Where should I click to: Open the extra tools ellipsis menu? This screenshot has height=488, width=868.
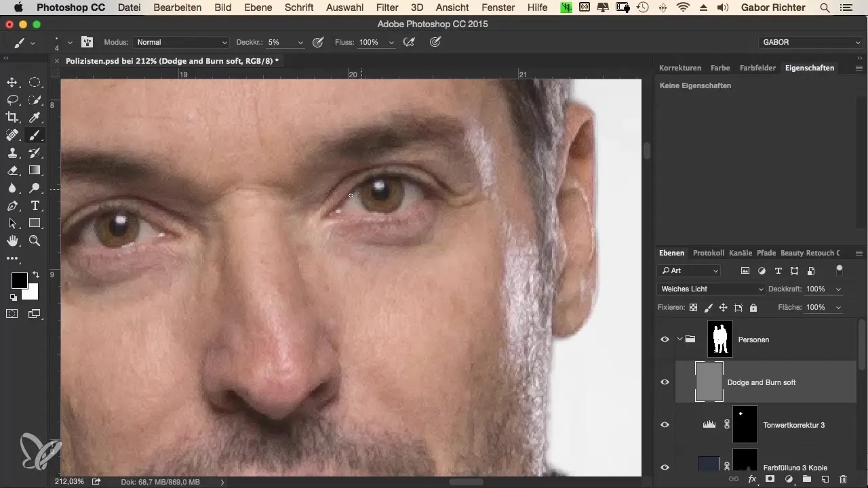pyautogui.click(x=12, y=258)
